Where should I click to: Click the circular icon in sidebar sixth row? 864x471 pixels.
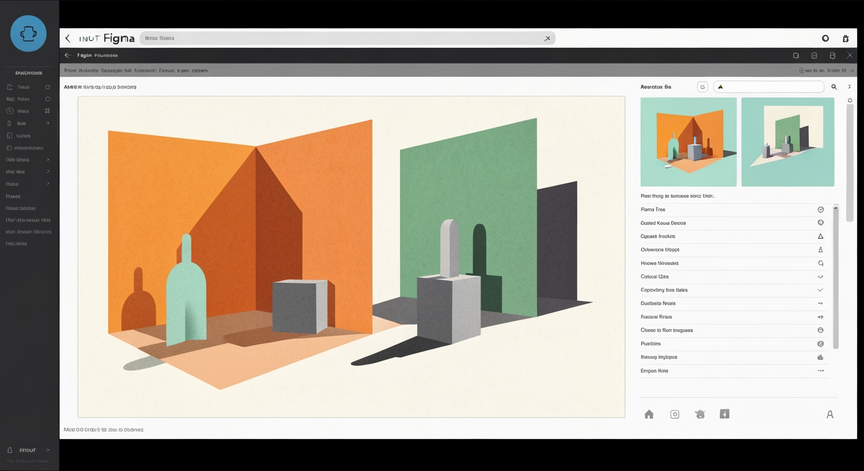(x=9, y=148)
